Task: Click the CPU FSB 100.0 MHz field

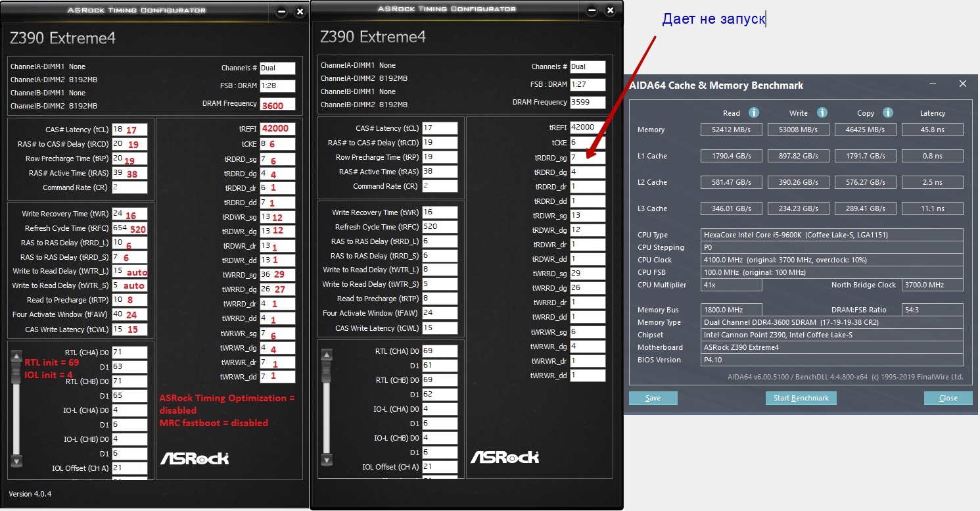Action: click(832, 272)
